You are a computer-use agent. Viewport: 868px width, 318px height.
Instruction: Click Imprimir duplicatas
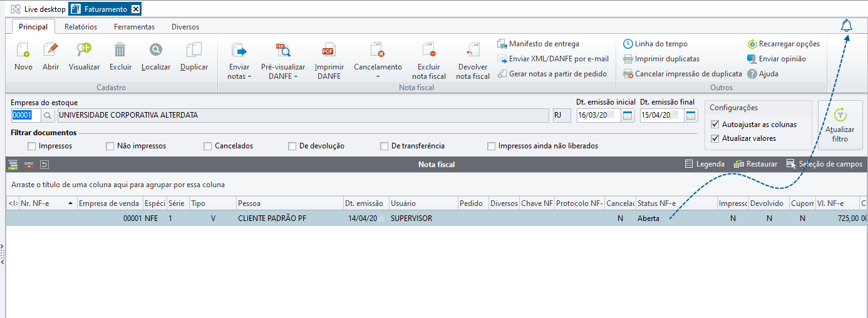coord(661,59)
